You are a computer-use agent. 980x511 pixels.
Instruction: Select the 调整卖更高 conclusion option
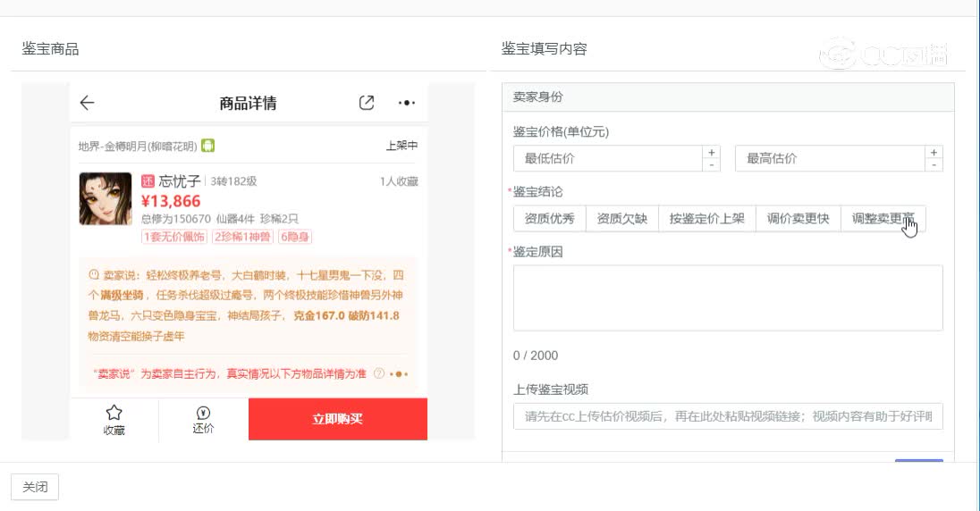click(883, 219)
